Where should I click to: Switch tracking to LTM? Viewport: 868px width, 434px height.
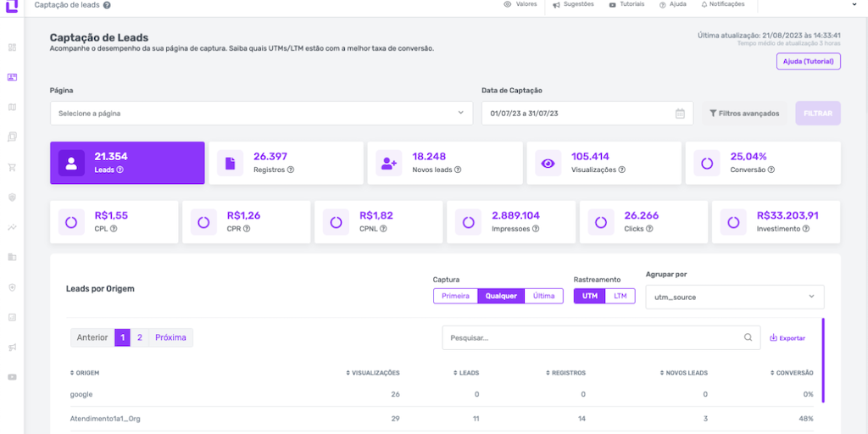620,296
